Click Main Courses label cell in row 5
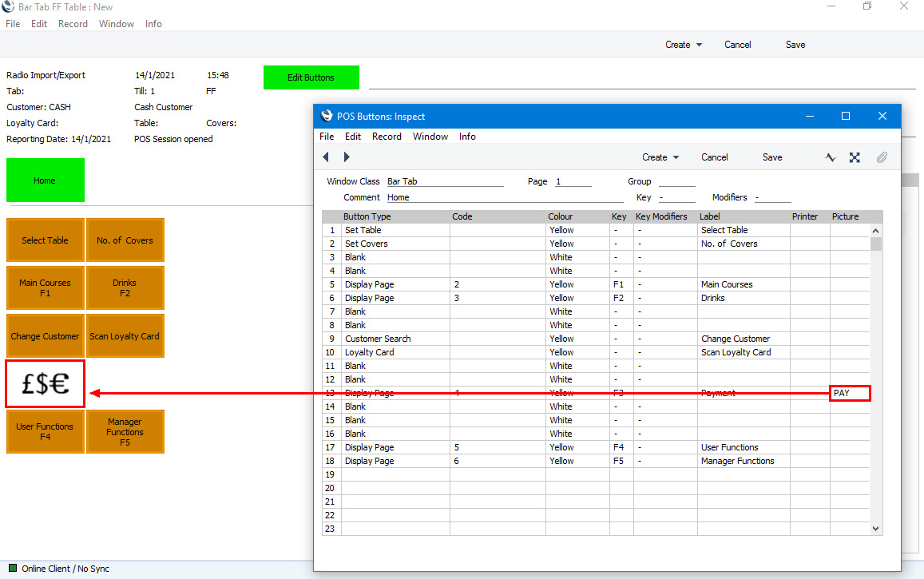 (x=744, y=284)
